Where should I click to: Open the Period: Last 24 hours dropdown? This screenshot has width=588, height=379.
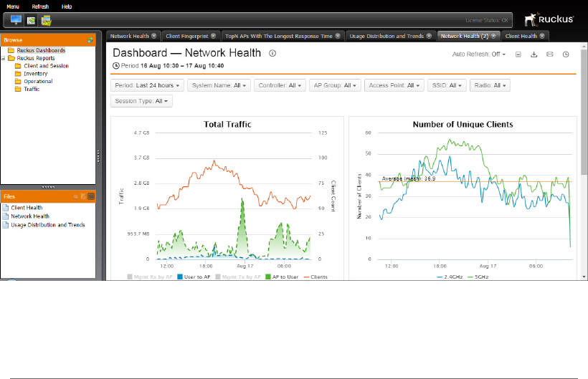point(148,85)
